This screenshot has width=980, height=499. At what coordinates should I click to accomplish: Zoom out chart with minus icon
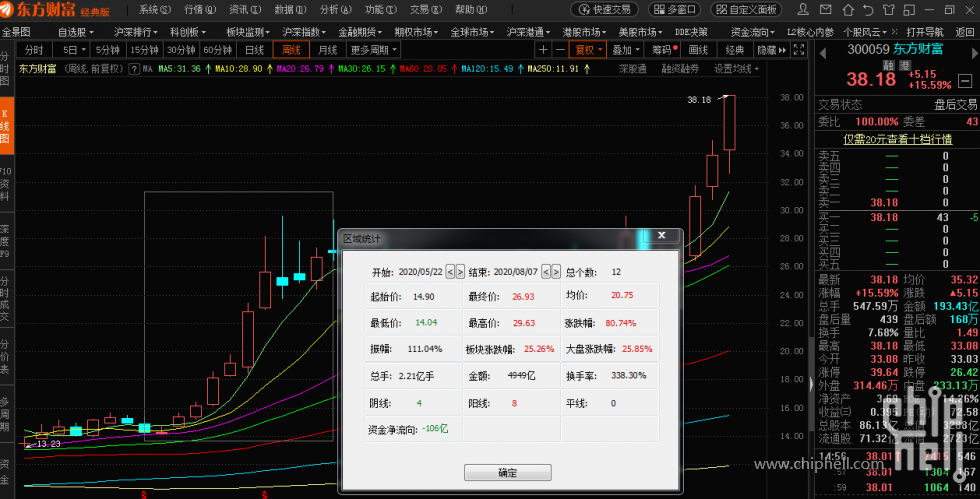pyautogui.click(x=560, y=49)
